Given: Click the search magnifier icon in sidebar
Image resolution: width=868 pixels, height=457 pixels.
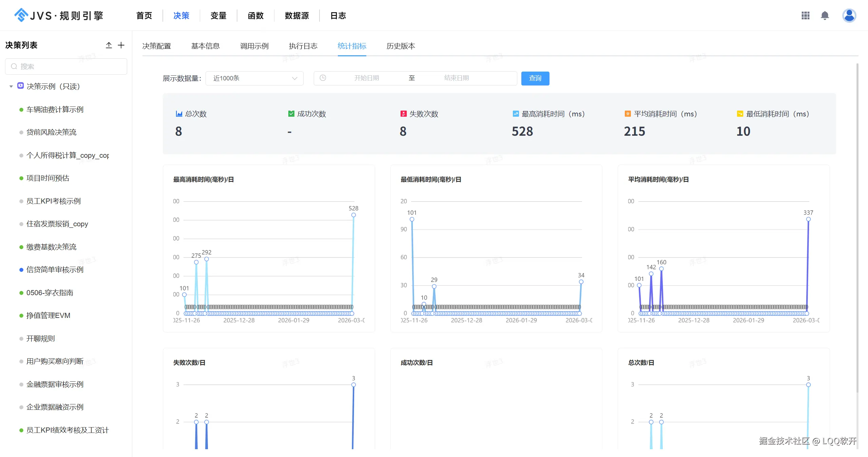Looking at the screenshot, I should [x=14, y=66].
